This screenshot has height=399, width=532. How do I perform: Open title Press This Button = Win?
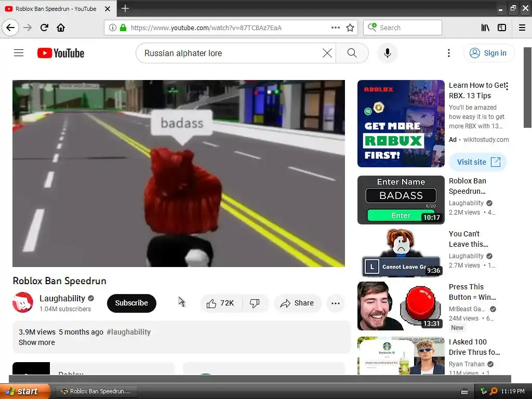[x=472, y=292]
